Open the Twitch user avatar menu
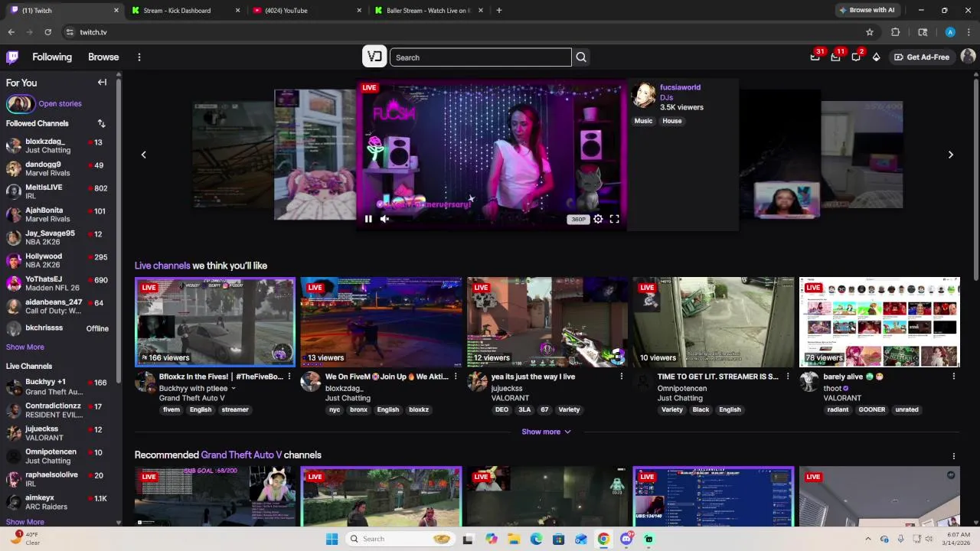The height and width of the screenshot is (551, 980). [x=968, y=57]
